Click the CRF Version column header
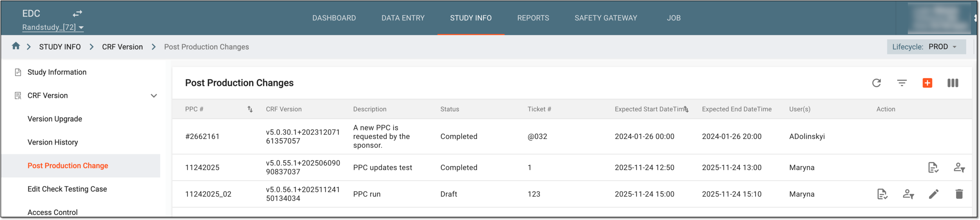980x220 pixels. 284,109
